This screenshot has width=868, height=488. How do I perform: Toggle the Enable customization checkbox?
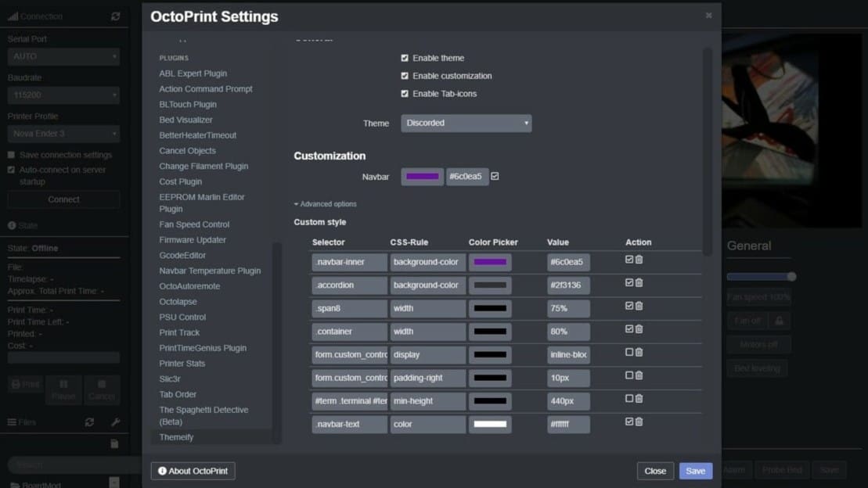click(405, 76)
